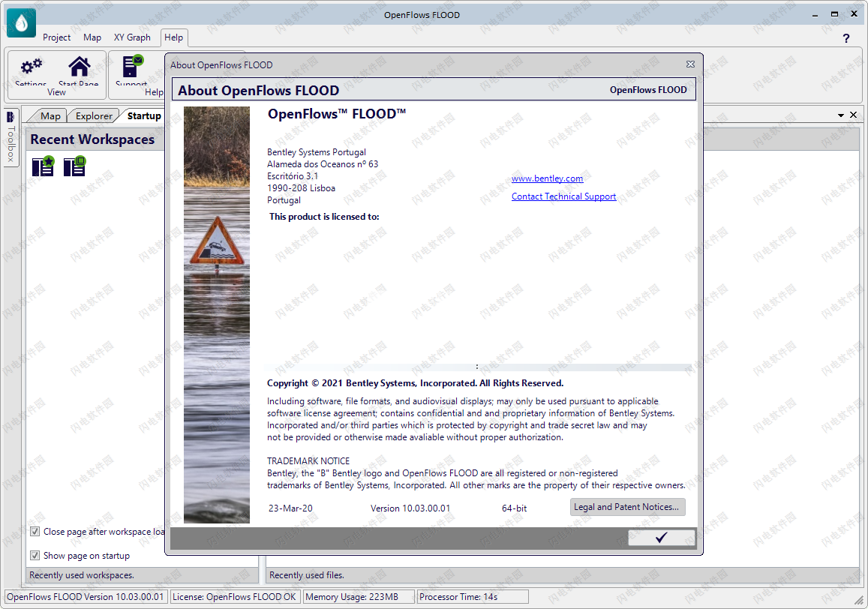Toggle Close page after workspace load checkbox
Viewport: 868px width, 609px height.
pos(35,532)
